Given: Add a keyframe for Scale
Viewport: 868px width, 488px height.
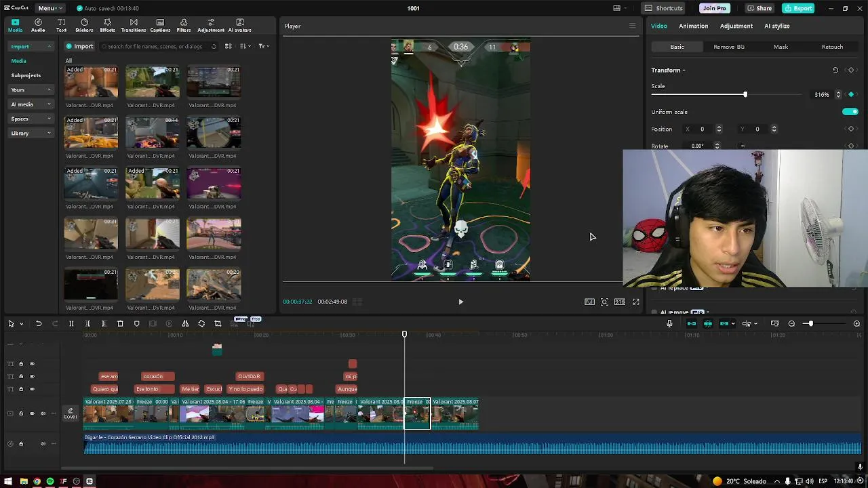Looking at the screenshot, I should pyautogui.click(x=851, y=95).
